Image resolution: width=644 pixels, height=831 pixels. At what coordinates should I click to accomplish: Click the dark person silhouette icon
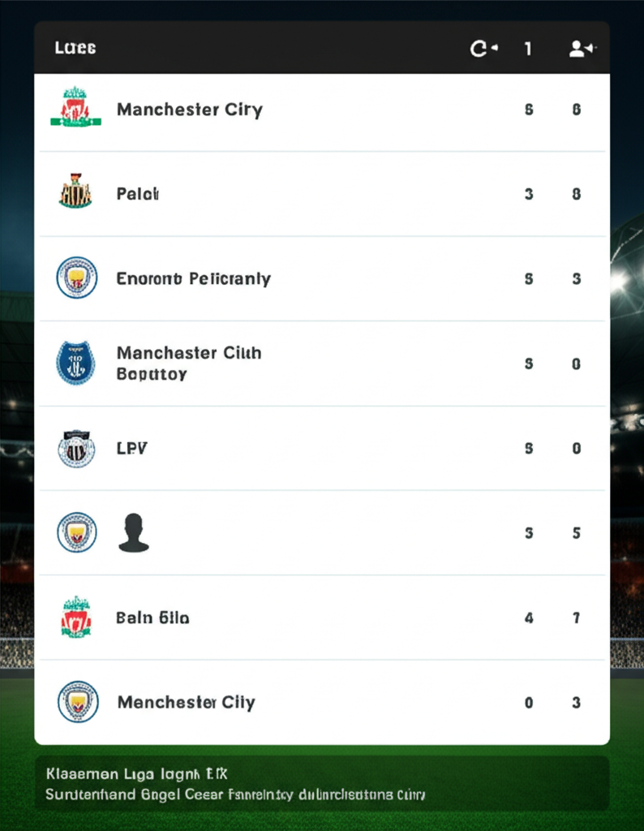(134, 533)
